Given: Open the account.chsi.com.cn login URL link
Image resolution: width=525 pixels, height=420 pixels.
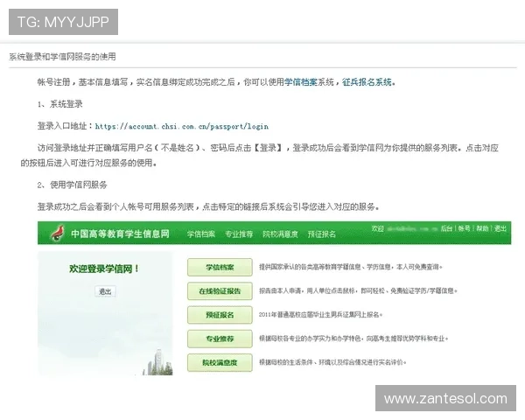Looking at the screenshot, I should coord(182,126).
